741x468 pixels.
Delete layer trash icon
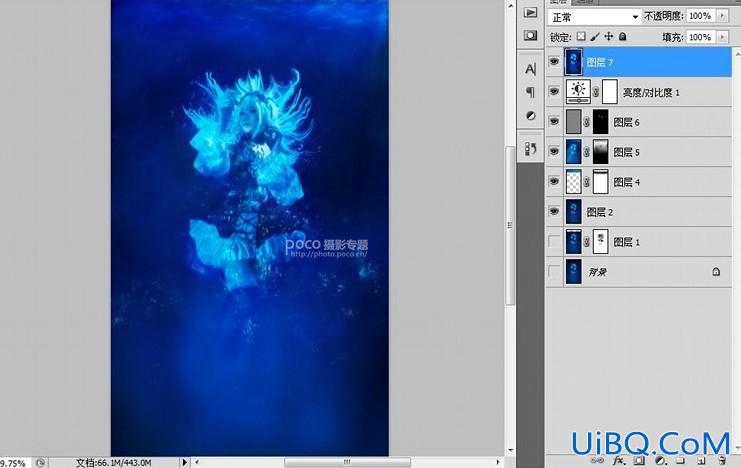point(722,460)
